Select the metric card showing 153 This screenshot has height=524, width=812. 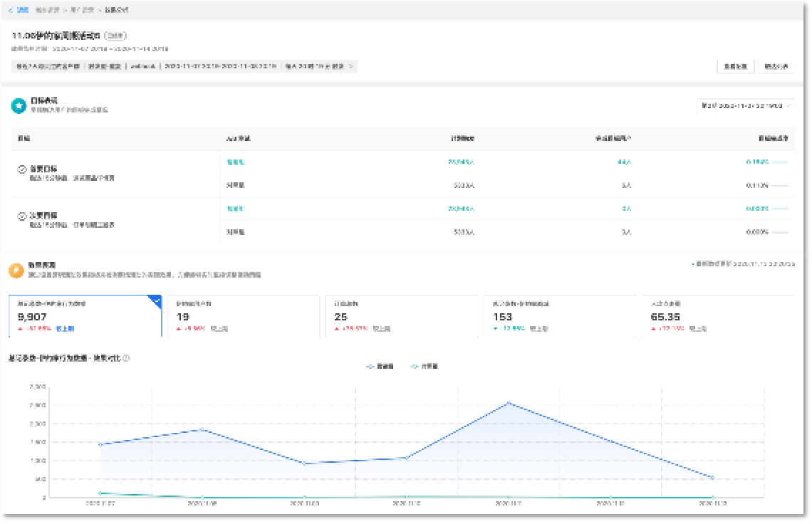point(560,315)
